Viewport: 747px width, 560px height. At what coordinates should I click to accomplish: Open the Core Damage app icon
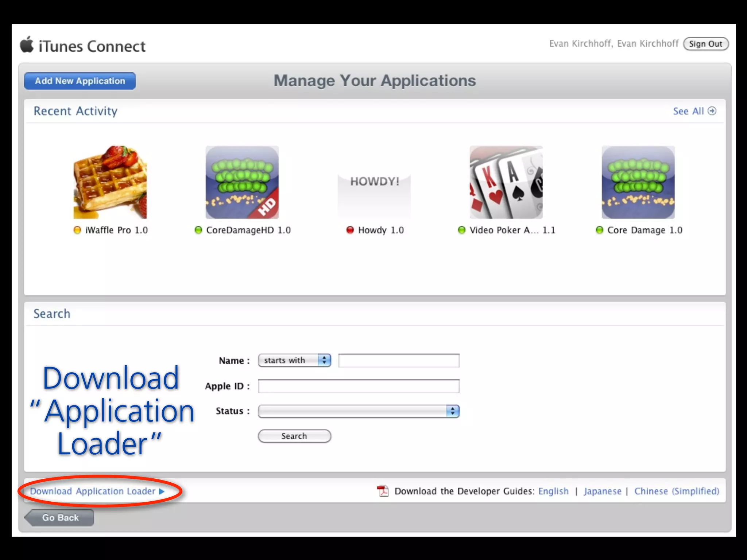pyautogui.click(x=638, y=182)
